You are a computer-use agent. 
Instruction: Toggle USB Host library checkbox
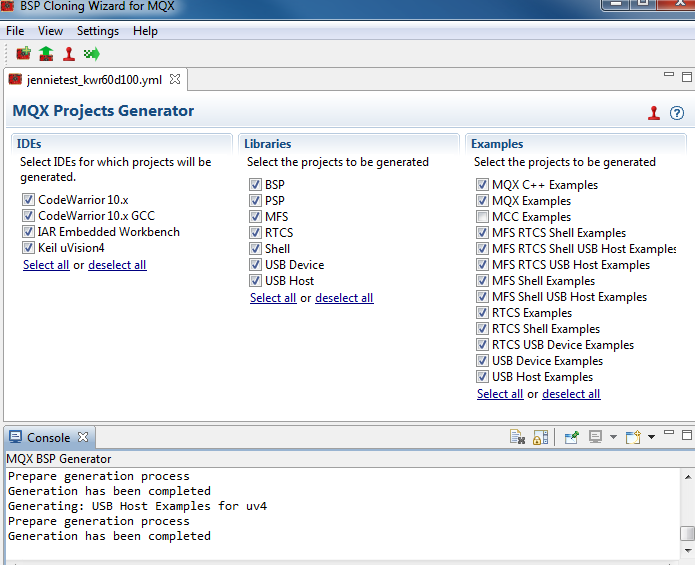click(x=255, y=280)
